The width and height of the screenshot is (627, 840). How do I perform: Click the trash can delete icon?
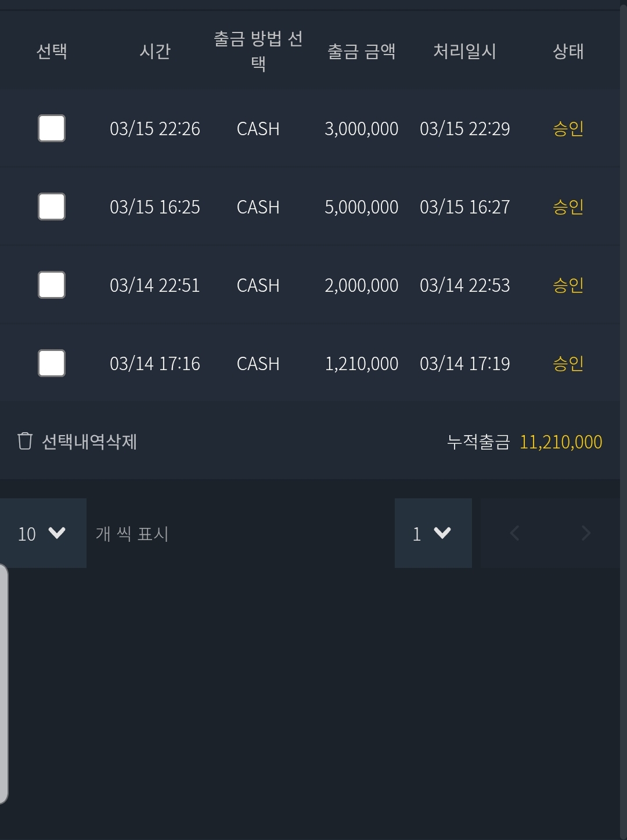[25, 441]
